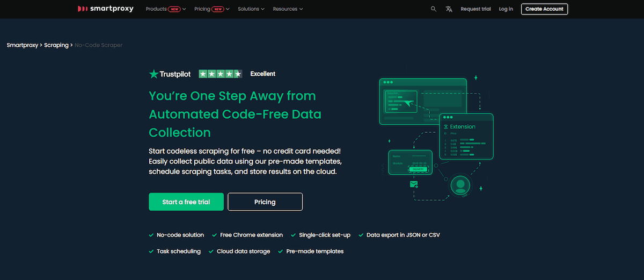Click the Smartproxy logo in header
644x280 pixels.
pyautogui.click(x=105, y=9)
